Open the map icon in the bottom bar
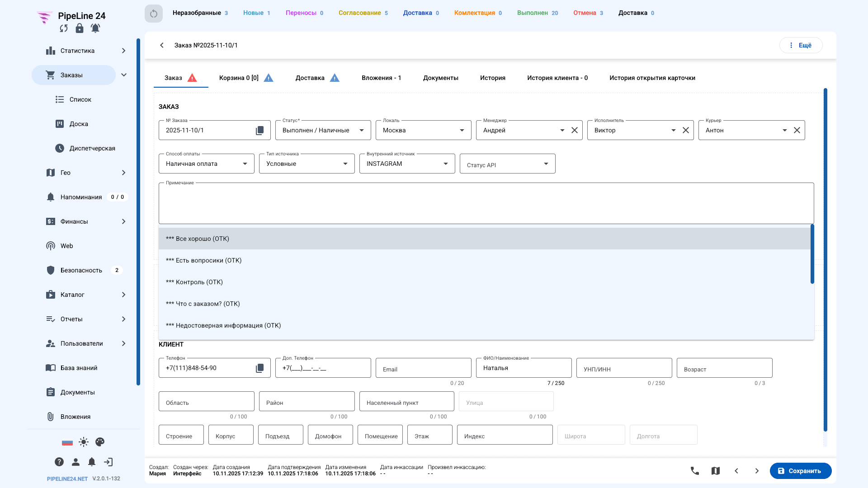 pyautogui.click(x=716, y=471)
